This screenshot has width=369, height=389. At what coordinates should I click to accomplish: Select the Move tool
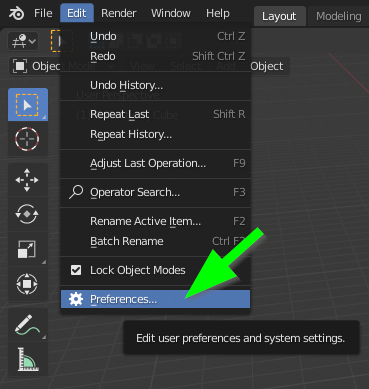[x=27, y=180]
